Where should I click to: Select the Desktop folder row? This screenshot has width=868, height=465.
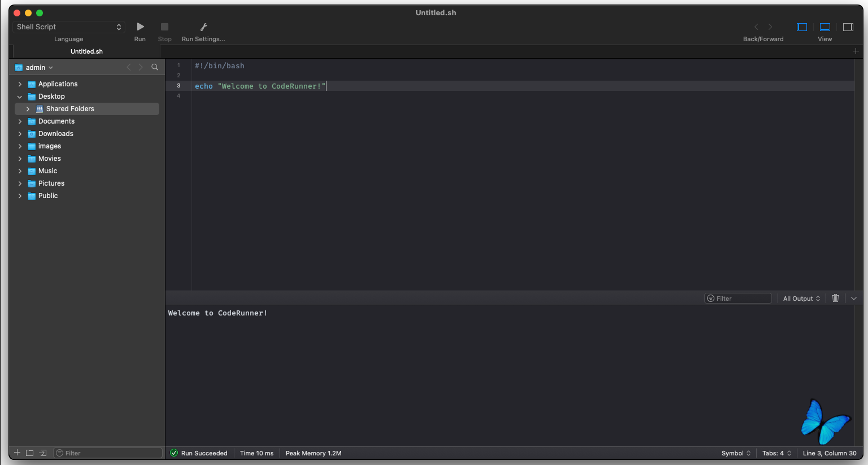click(87, 96)
